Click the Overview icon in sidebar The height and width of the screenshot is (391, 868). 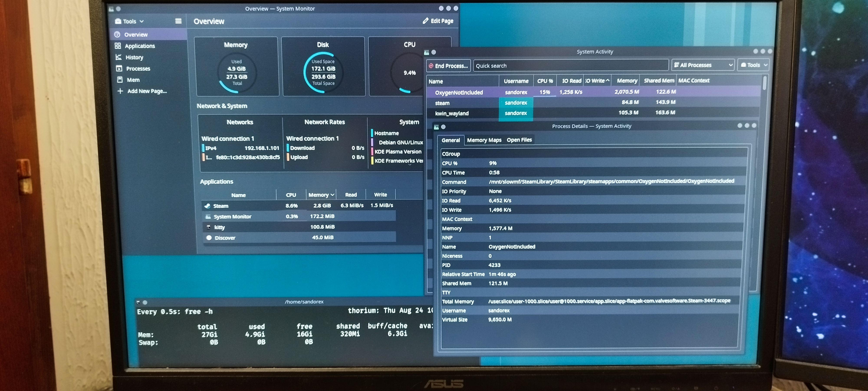[117, 34]
